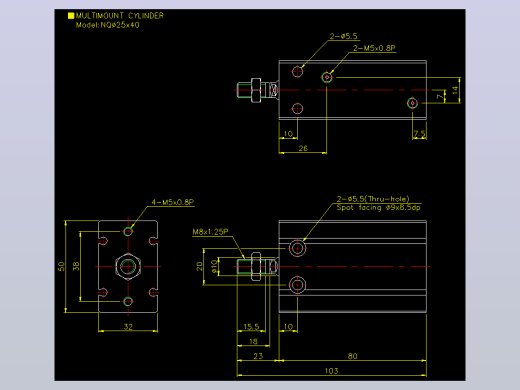Click the '7' vertical dimension value
Image resolution: width=520 pixels, height=390 pixels.
coord(440,96)
